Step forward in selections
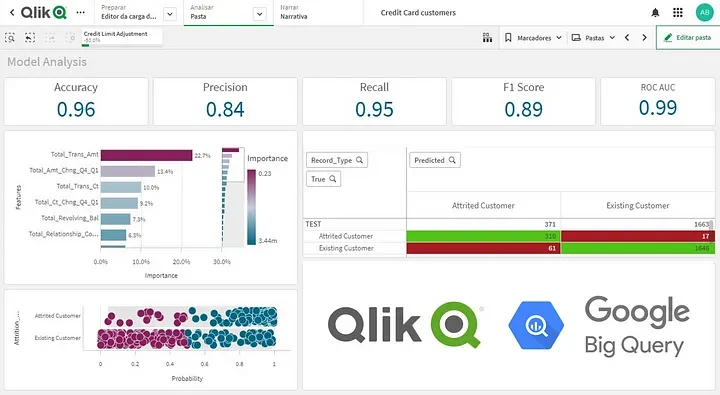720x395 pixels. tap(50, 38)
